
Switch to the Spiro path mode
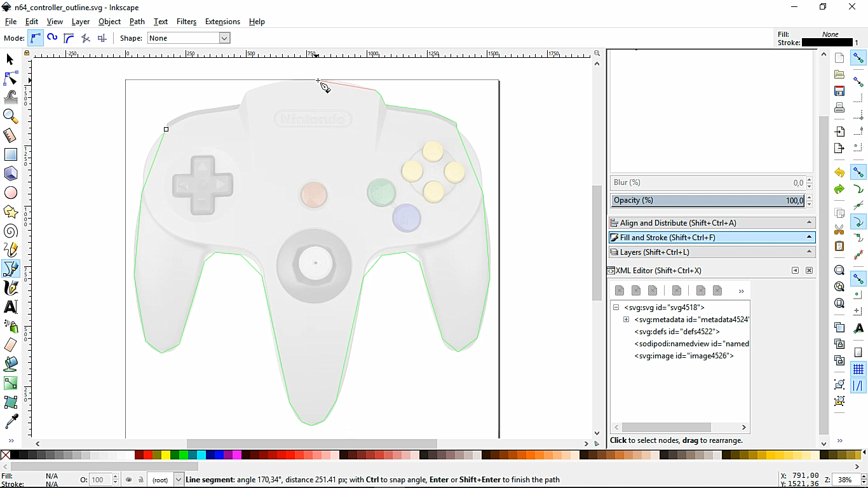(x=51, y=38)
